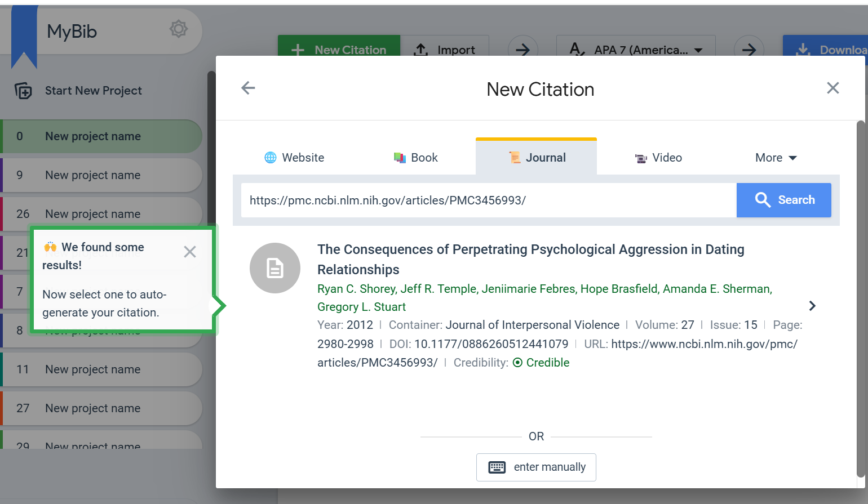Click the dialog's vertical scrollbar
Image resolution: width=868 pixels, height=504 pixels.
(x=861, y=298)
